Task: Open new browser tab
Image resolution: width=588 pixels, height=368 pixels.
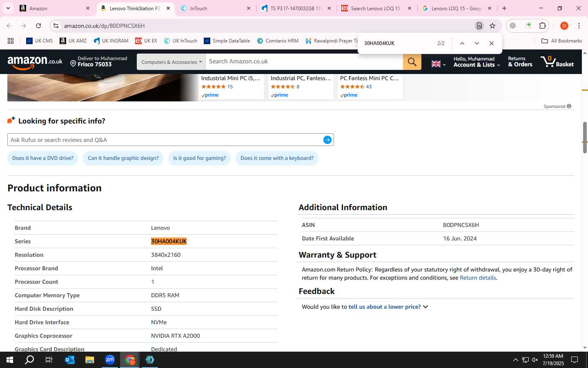Action: 504,8
